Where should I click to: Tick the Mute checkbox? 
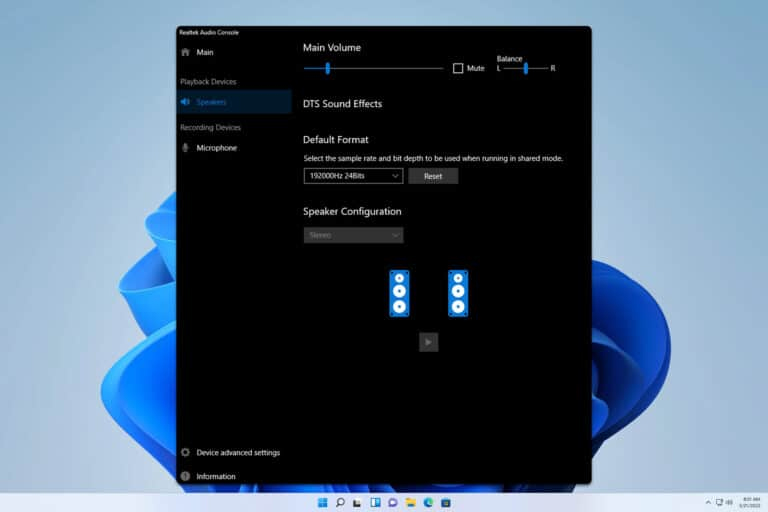458,69
